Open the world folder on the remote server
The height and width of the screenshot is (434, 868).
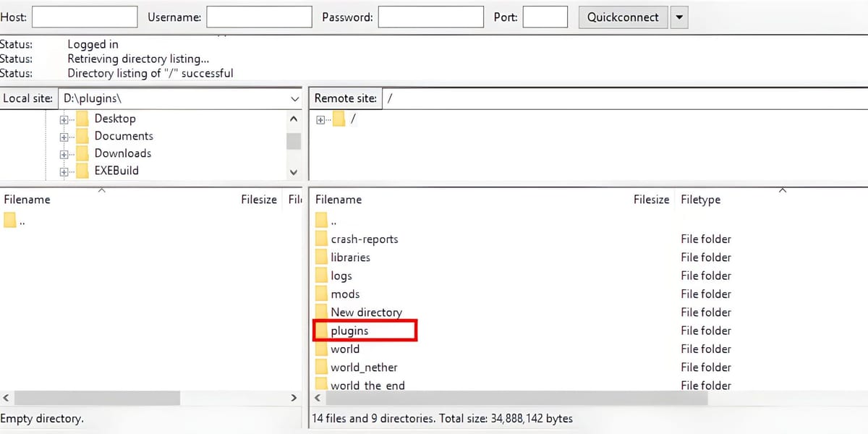click(345, 349)
